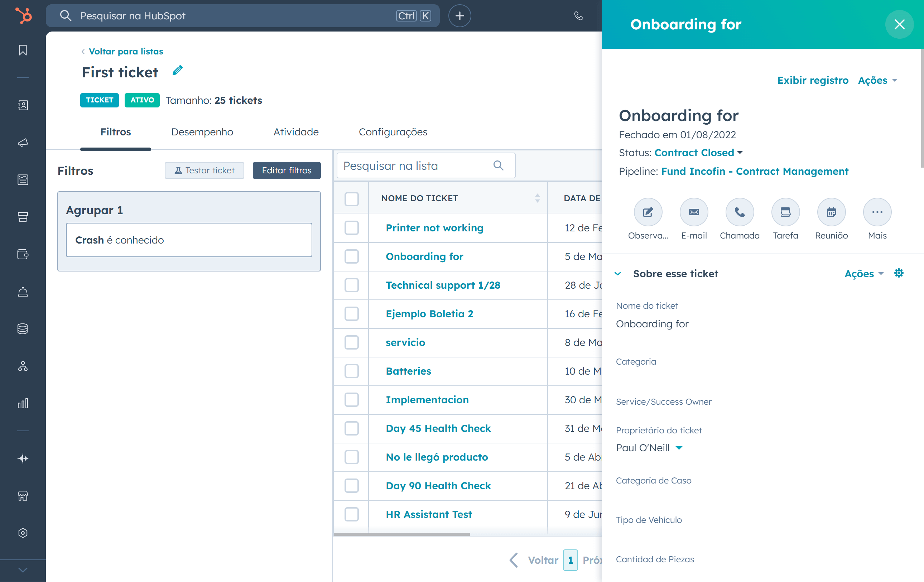Image resolution: width=924 pixels, height=582 pixels.
Task: Click the Editar filtros button
Action: click(x=287, y=170)
